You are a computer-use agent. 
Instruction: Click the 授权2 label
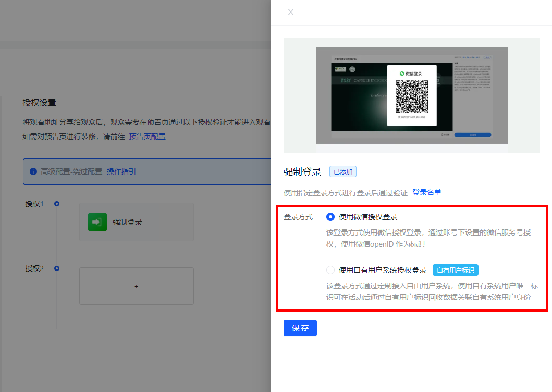(34, 268)
